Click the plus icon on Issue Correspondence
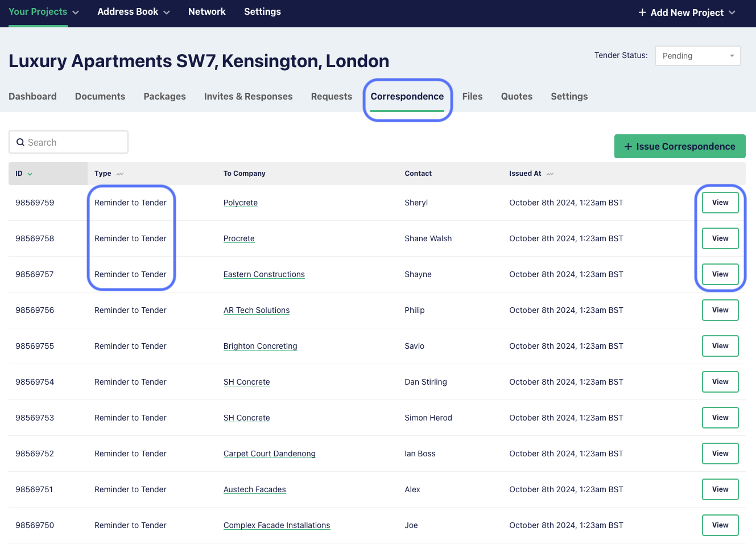The width and height of the screenshot is (756, 544). pos(628,147)
